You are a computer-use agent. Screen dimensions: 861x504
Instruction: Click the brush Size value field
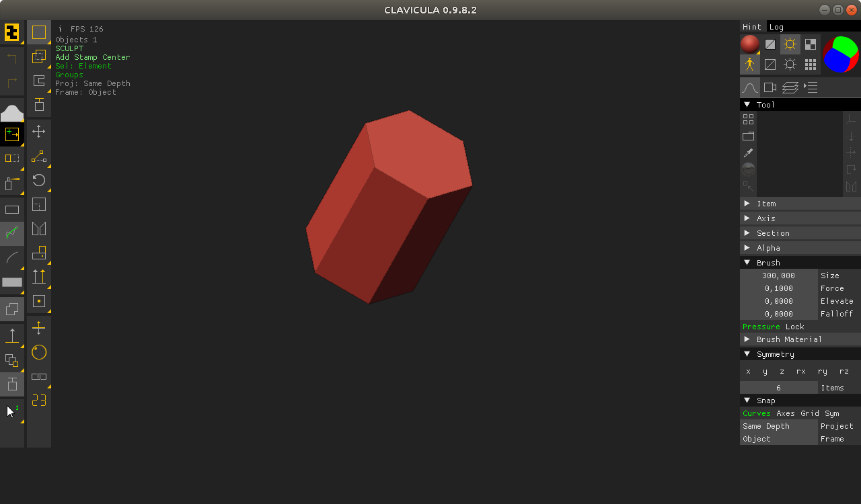pyautogui.click(x=778, y=276)
